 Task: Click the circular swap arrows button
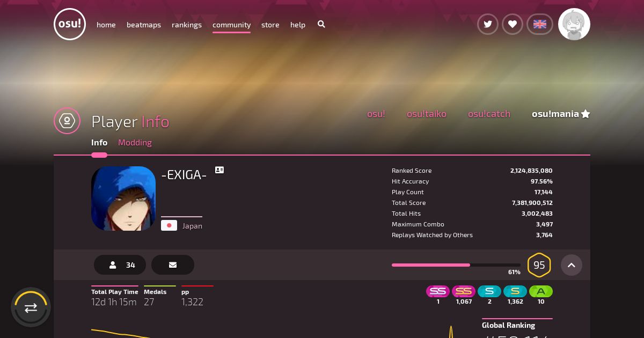31,307
